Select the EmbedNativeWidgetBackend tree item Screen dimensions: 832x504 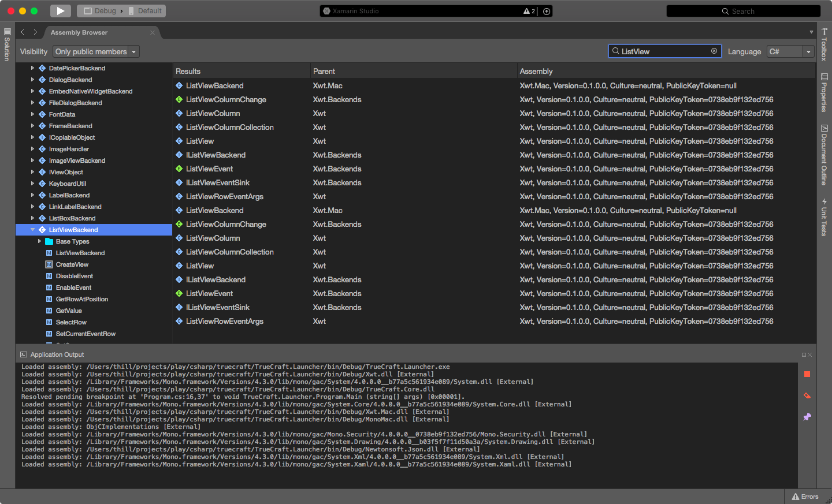tap(91, 91)
